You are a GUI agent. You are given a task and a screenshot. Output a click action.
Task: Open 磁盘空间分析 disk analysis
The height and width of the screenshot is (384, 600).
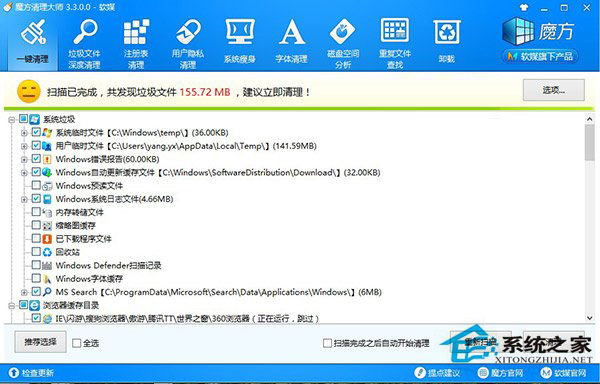tap(343, 44)
